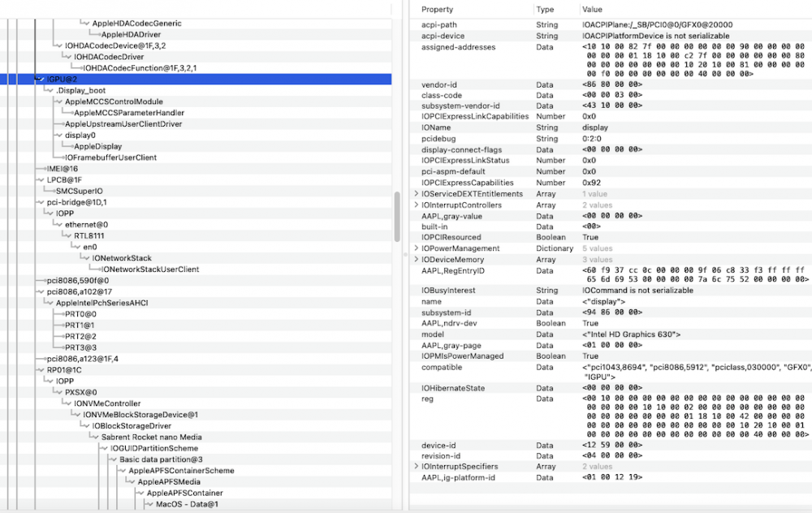Click the tree pane vertical scrollbar
Image resolution: width=812 pixels, height=513 pixels.
[397, 217]
